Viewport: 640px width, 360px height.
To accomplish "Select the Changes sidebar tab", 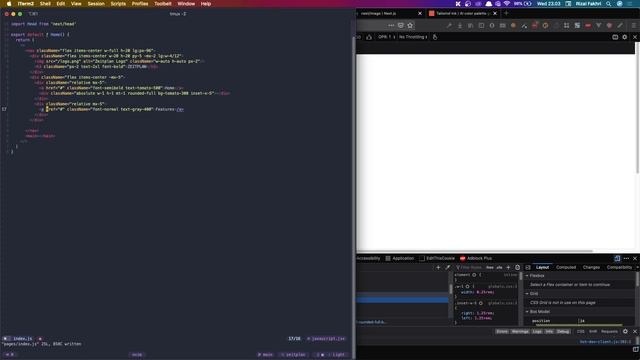I will pos(591,267).
